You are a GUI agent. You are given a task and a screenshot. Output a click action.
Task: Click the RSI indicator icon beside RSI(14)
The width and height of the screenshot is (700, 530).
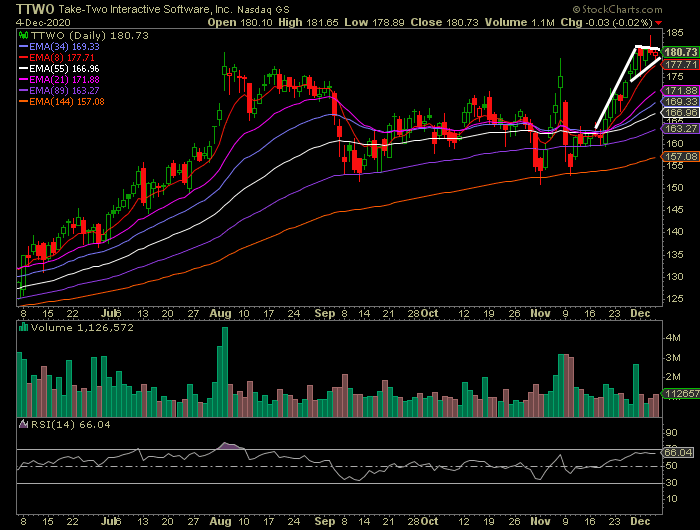pos(23,424)
